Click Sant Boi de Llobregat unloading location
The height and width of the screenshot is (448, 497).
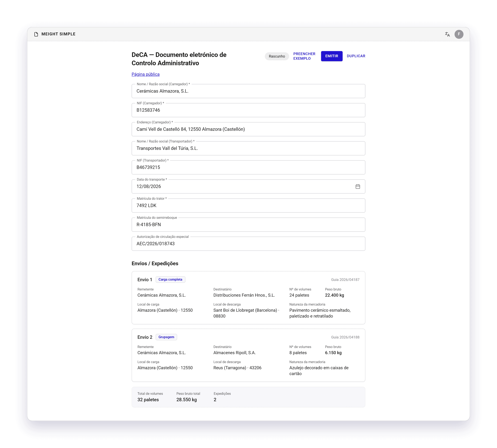[x=246, y=313]
